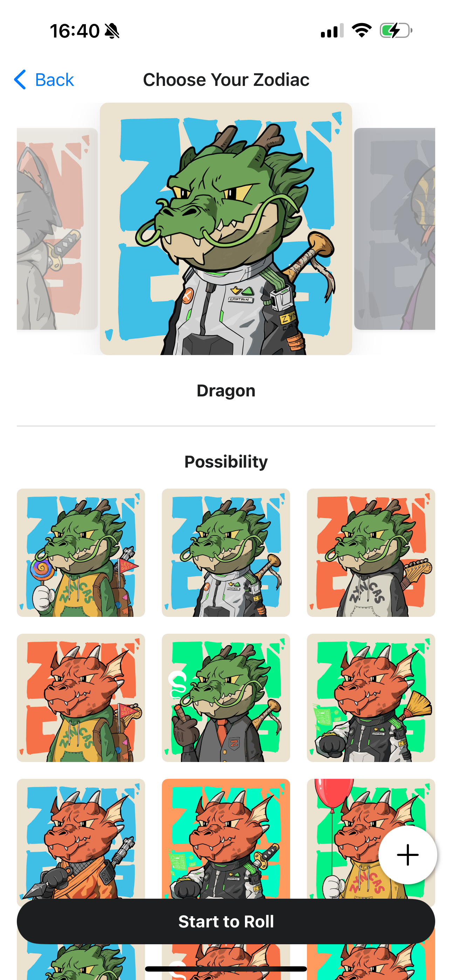The image size is (452, 980).
Task: Pick green dragon captain suit thumbnail
Action: (x=226, y=552)
